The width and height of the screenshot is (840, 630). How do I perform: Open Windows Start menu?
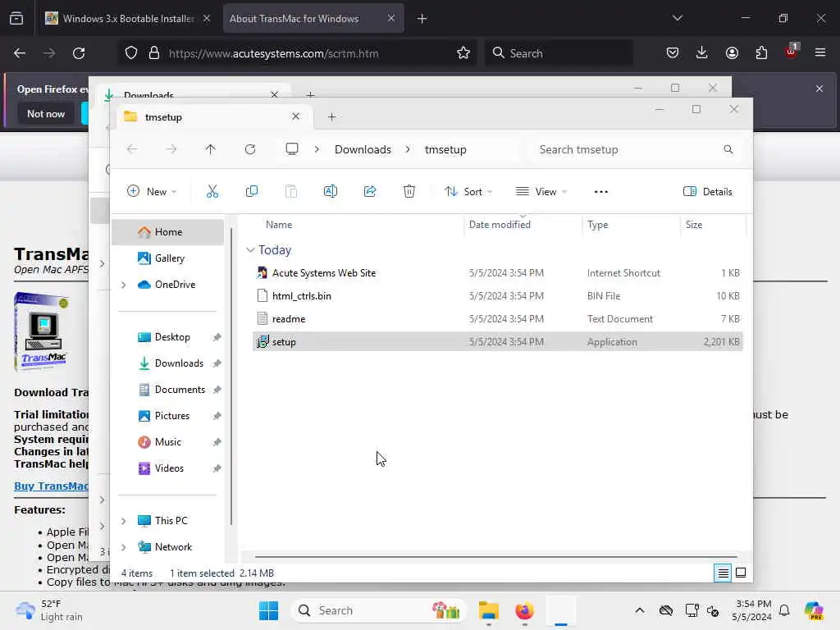coord(268,610)
